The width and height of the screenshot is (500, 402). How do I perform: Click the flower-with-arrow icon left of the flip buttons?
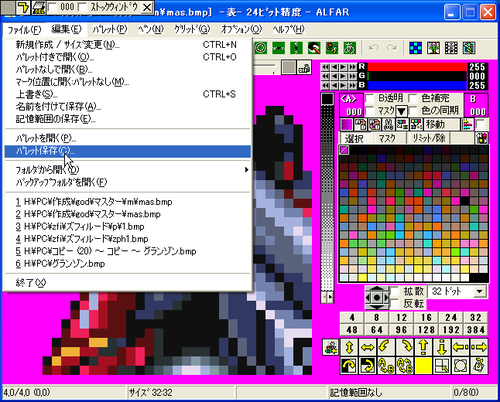331,347
